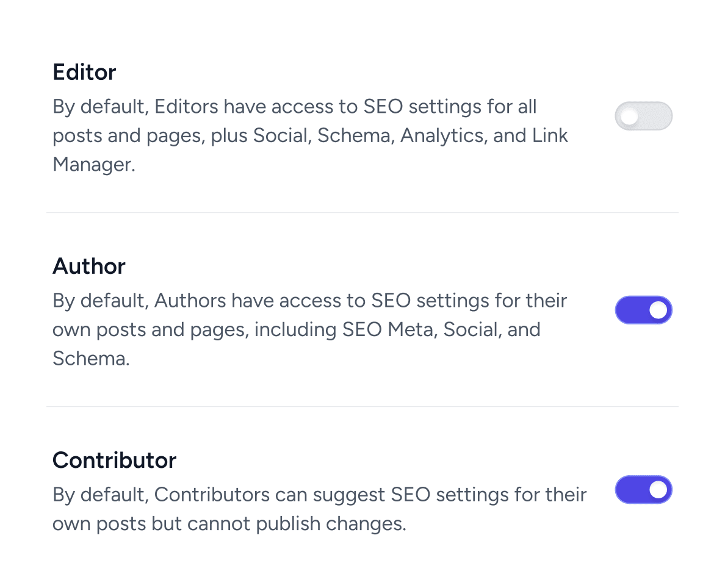Click the Contributor heading label
725x588 pixels.
114,460
